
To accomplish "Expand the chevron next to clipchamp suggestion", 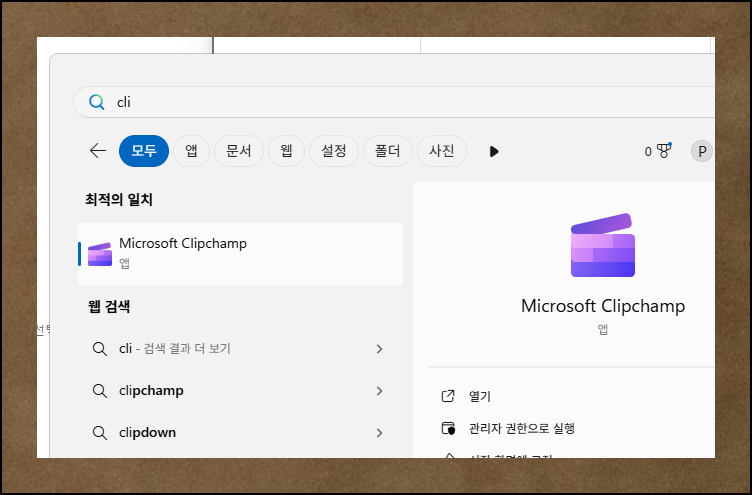I will tap(379, 390).
